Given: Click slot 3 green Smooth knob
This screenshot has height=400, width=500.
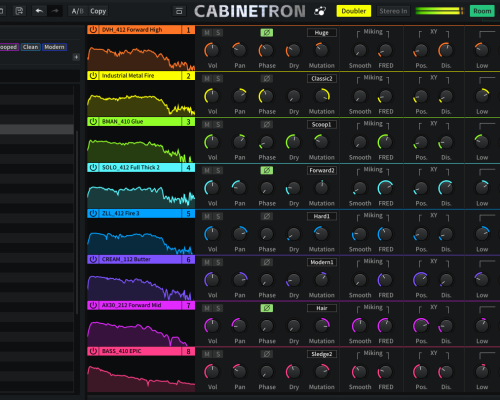Looking at the screenshot, I should pos(360,142).
